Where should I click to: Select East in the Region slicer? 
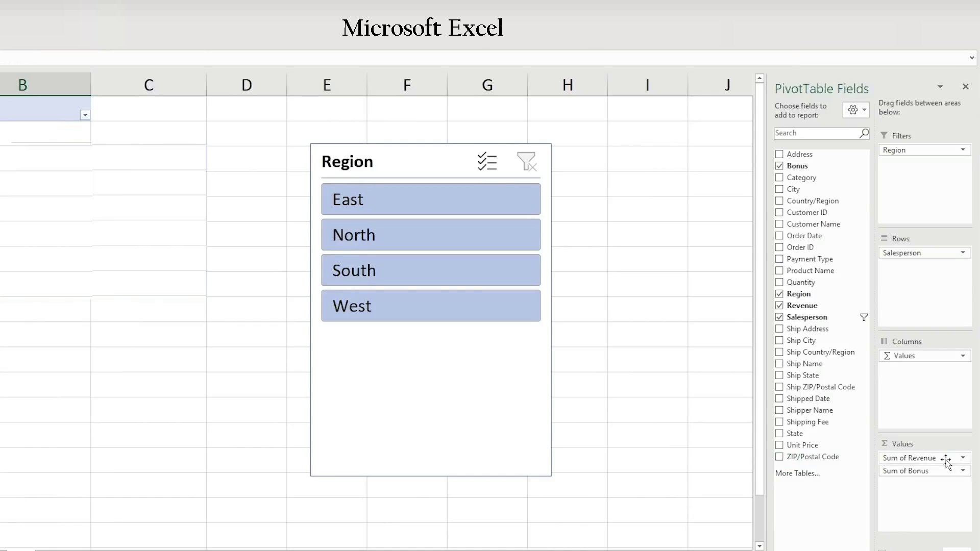tap(431, 199)
